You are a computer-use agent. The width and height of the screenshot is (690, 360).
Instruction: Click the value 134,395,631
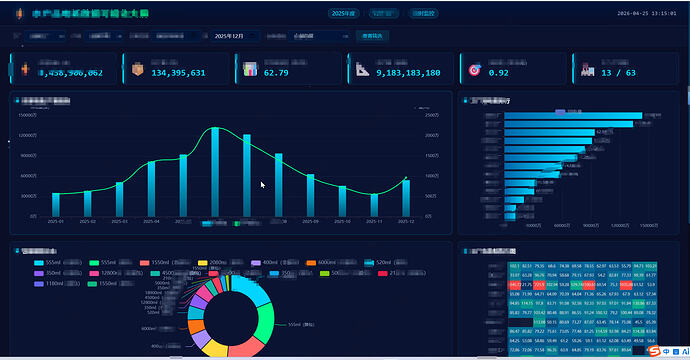[178, 73]
